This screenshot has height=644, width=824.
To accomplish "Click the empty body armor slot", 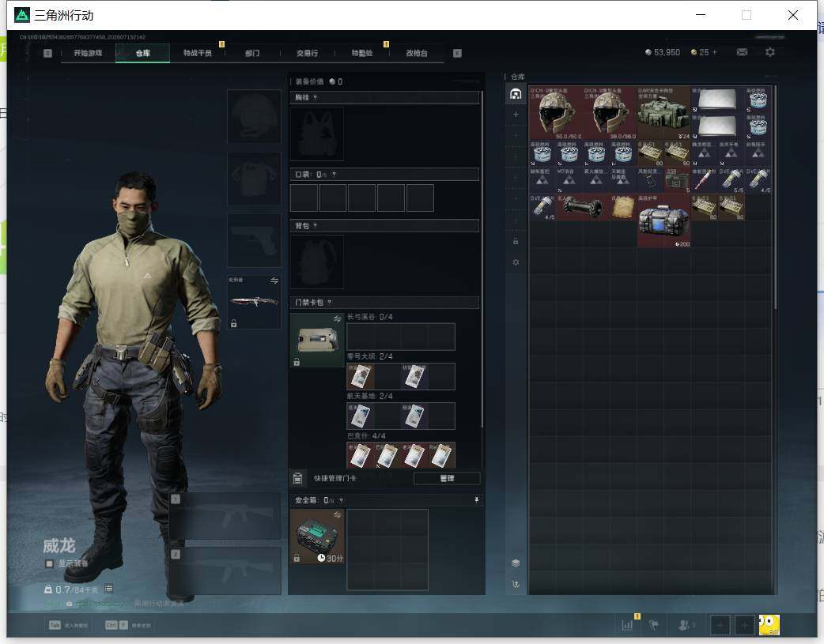I will click(254, 179).
